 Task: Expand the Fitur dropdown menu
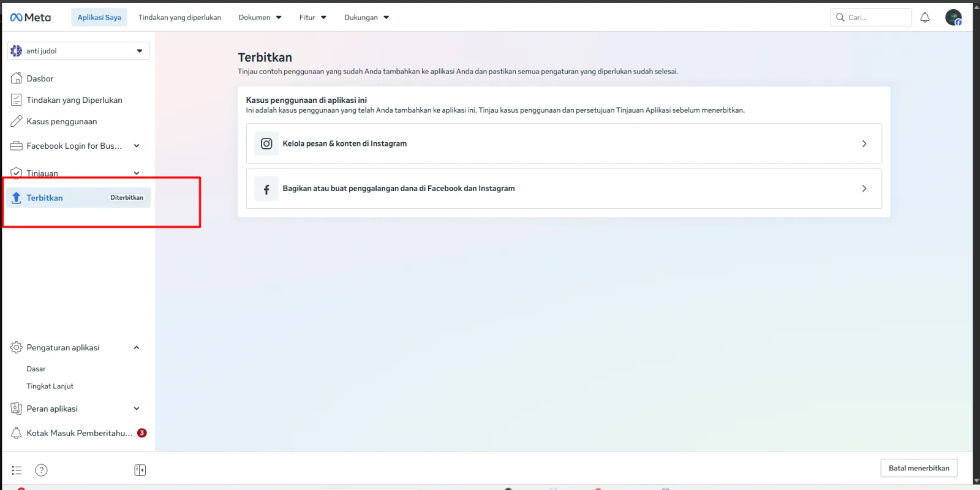coord(312,17)
